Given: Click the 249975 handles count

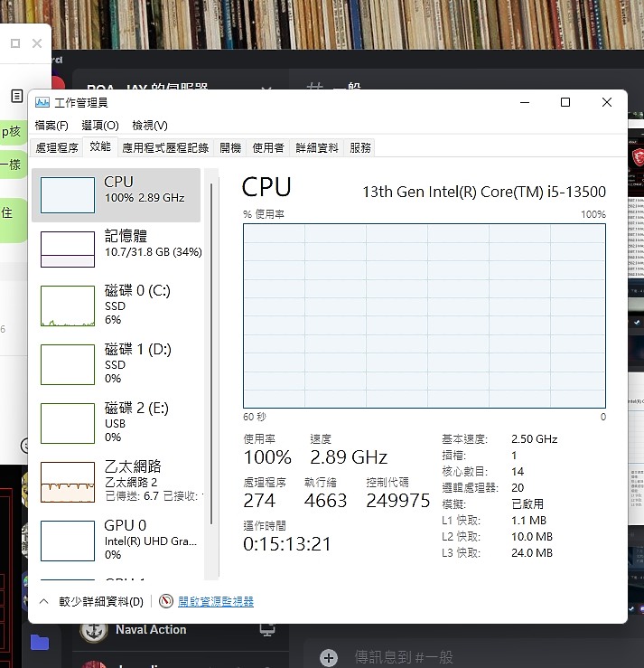Looking at the screenshot, I should (x=398, y=501).
